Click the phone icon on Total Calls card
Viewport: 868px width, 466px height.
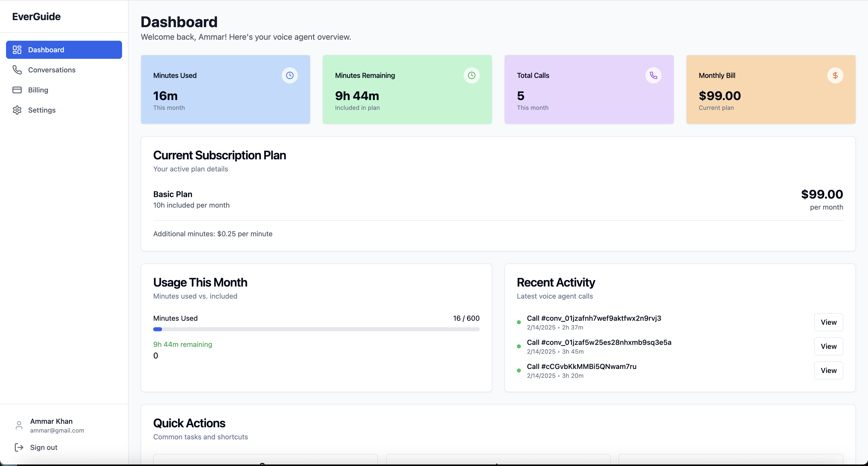(653, 76)
